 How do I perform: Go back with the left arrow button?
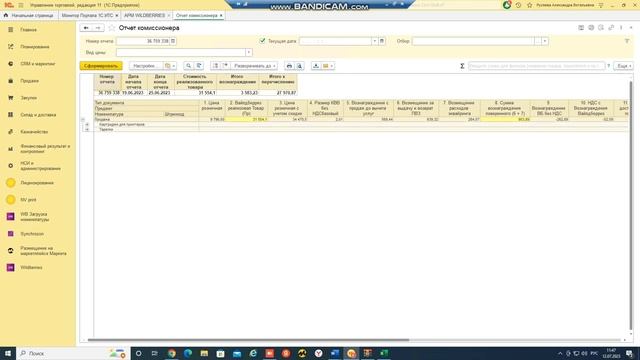(86, 28)
